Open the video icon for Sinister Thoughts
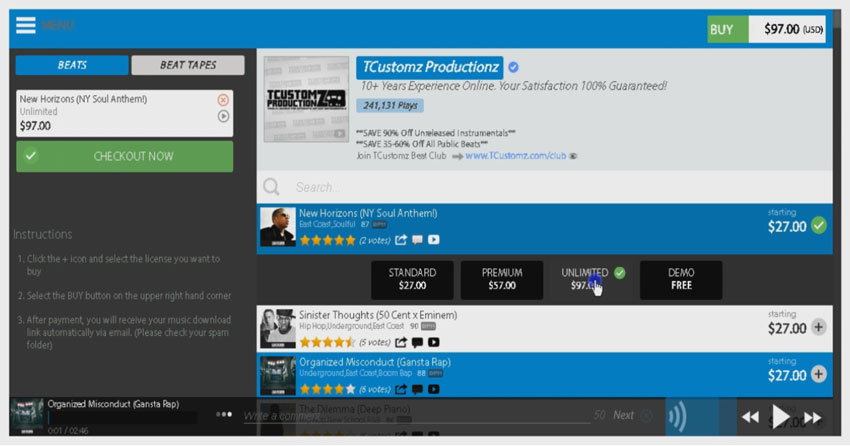 click(x=434, y=342)
